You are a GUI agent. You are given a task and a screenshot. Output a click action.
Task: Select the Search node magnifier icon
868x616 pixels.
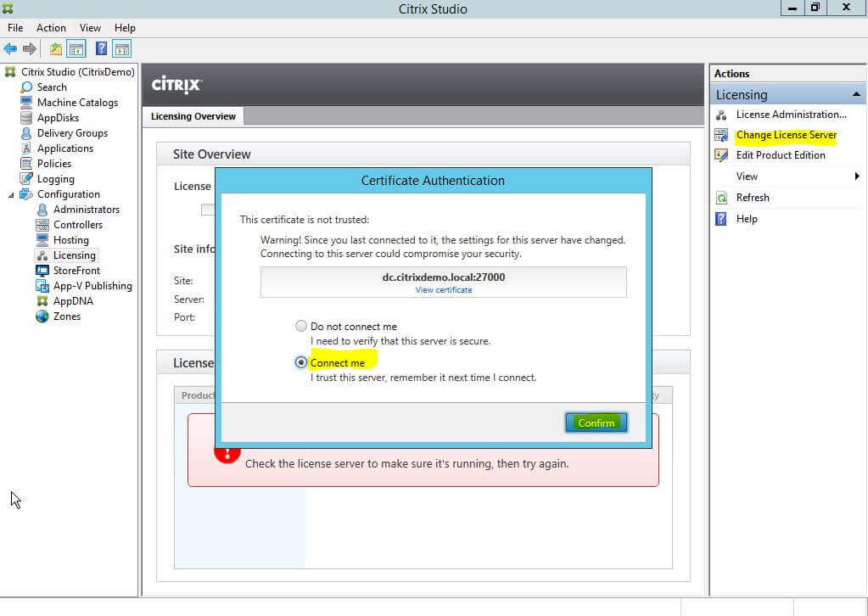[x=26, y=87]
